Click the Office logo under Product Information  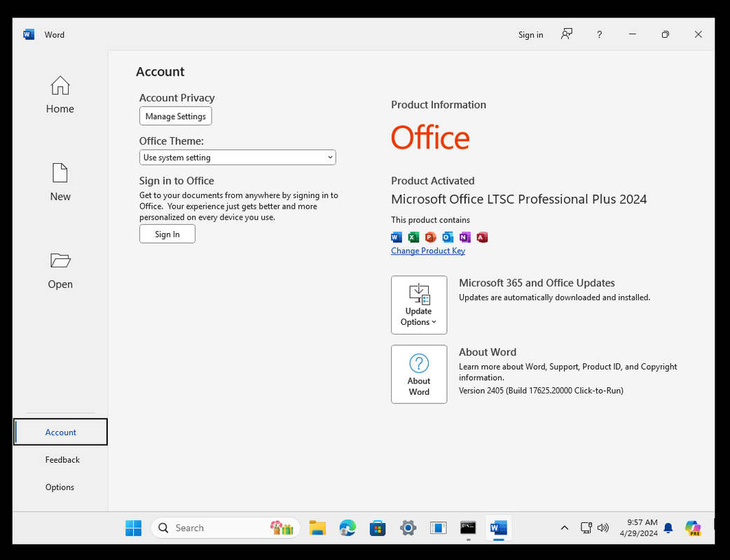click(430, 137)
